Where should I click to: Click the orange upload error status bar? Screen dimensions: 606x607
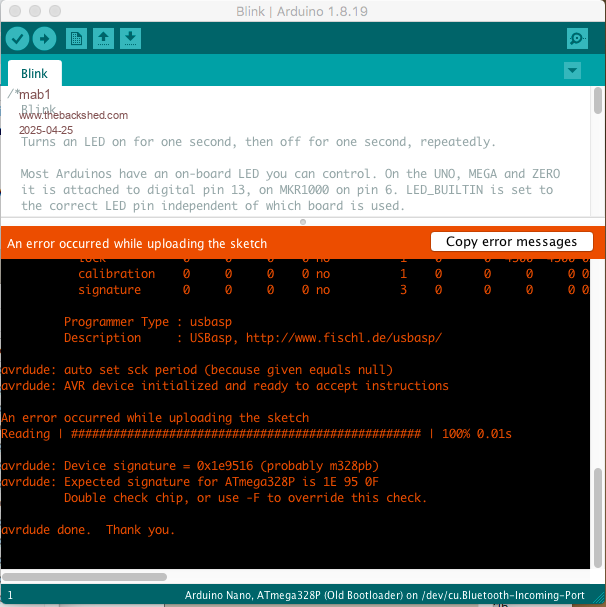point(200,243)
